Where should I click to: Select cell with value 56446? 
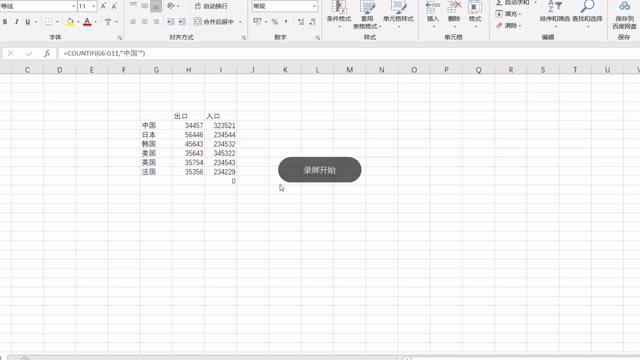tap(188, 135)
